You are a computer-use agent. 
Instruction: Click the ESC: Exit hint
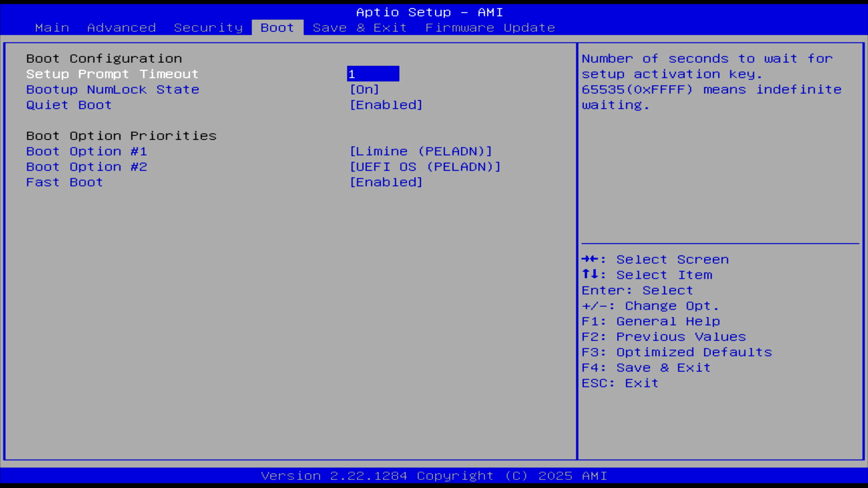point(620,383)
